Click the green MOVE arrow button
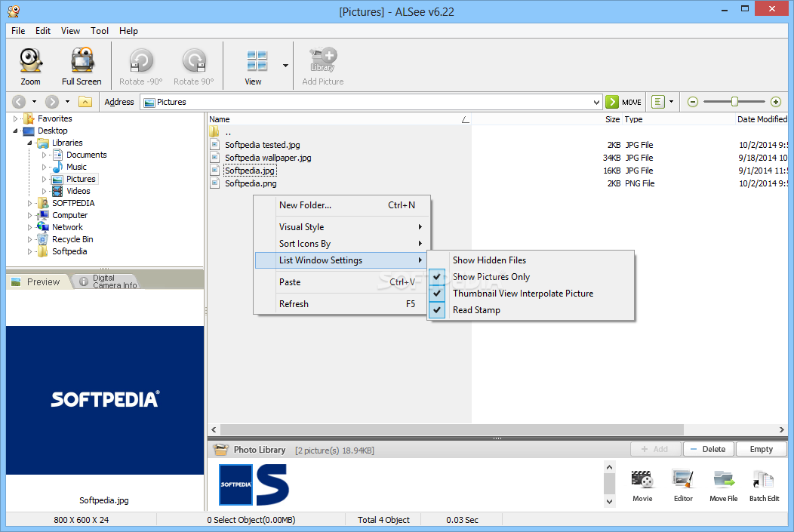Image resolution: width=794 pixels, height=532 pixels. click(x=611, y=102)
